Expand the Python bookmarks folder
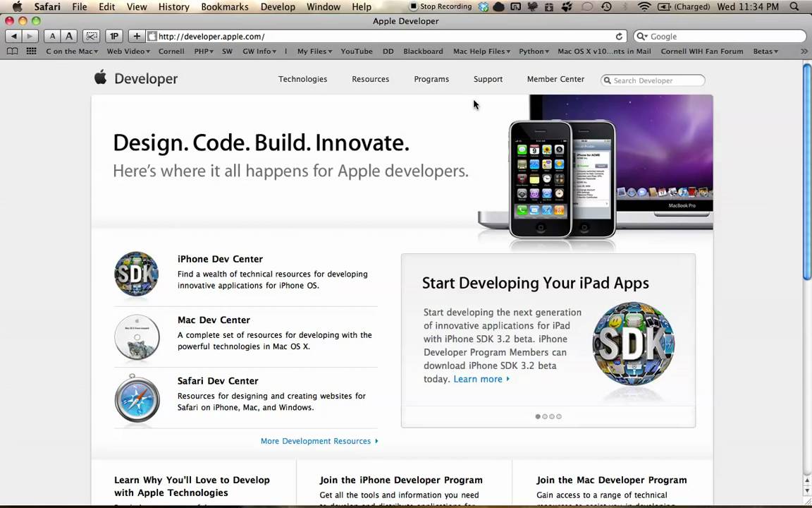This screenshot has width=812, height=508. pyautogui.click(x=534, y=52)
